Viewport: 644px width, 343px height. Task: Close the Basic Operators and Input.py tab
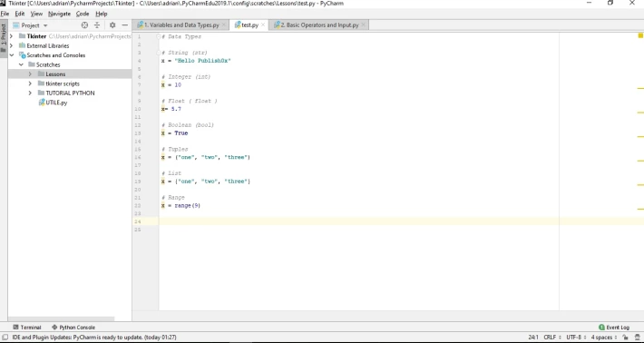click(x=363, y=25)
